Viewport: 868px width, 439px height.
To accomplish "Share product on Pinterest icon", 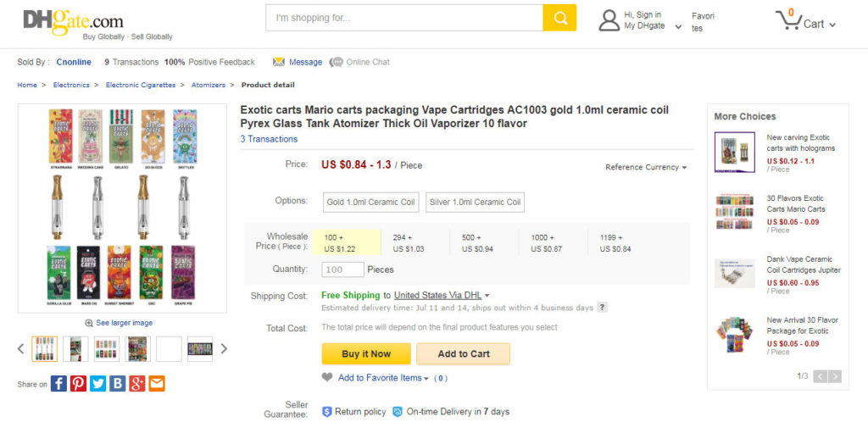I will click(x=79, y=384).
